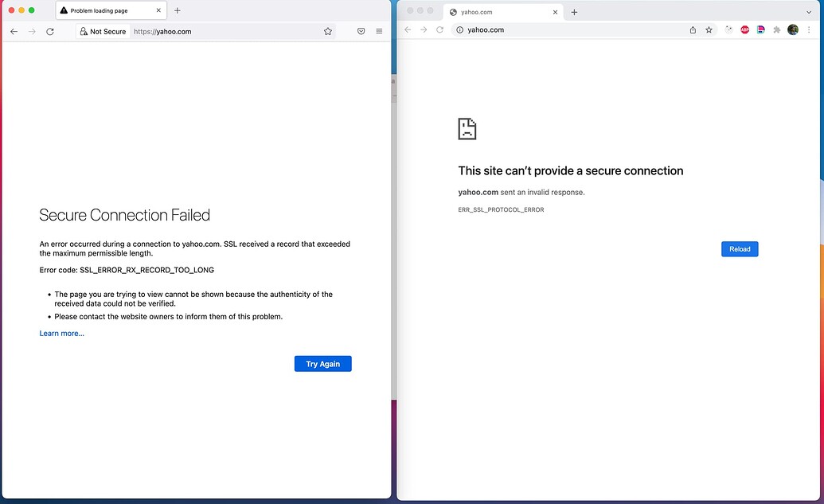Click Chrome's reload icon in toolbar
The height and width of the screenshot is (504, 824).
pyautogui.click(x=439, y=29)
